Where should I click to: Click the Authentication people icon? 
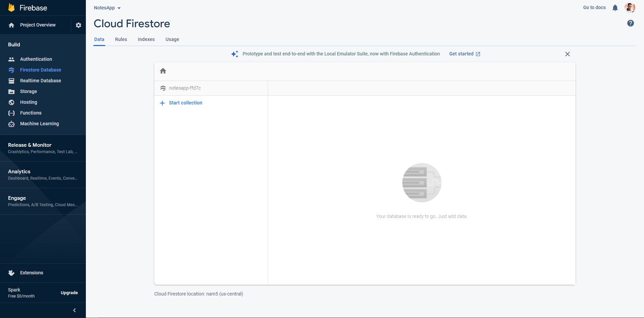(11, 59)
